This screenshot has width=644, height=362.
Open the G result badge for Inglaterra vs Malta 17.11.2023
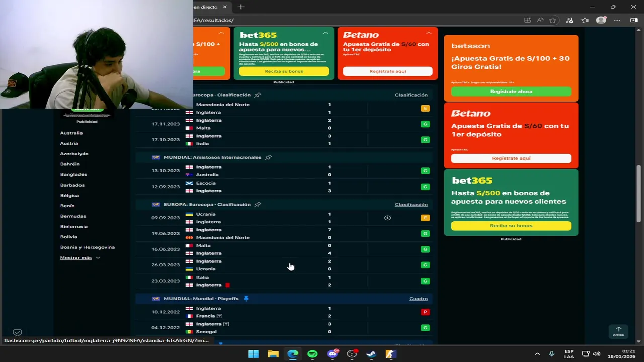click(x=425, y=124)
